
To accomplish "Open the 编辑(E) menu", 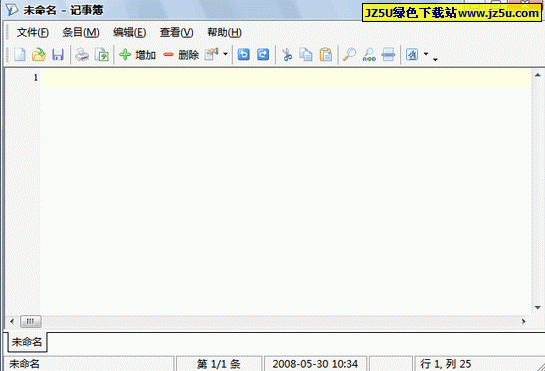I will [x=129, y=32].
